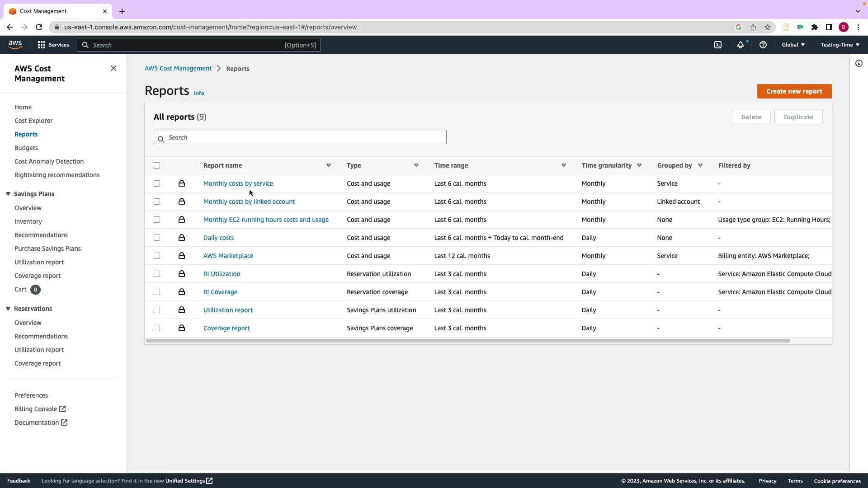Image resolution: width=868 pixels, height=488 pixels.
Task: Open the Services grid menu
Action: [53, 45]
